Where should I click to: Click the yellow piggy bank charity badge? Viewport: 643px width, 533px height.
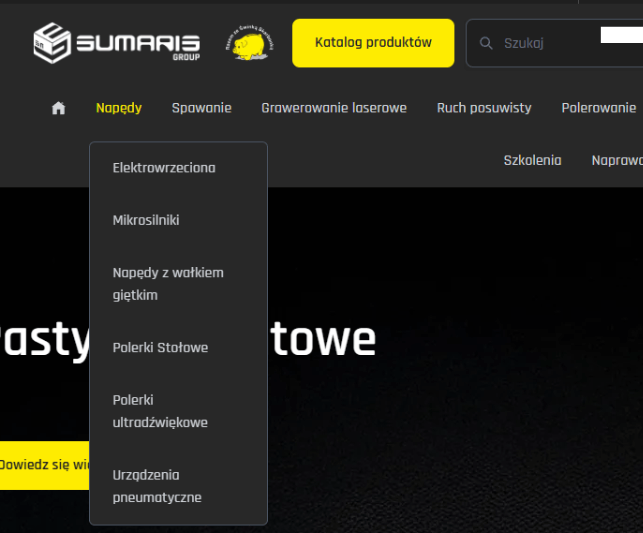click(x=250, y=43)
